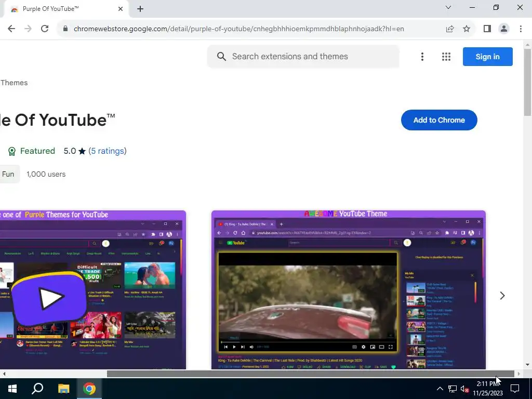Screen dimensions: 532x399
Task: Click the scroll-right arrow on the horizontal bar
Action: tap(519, 374)
